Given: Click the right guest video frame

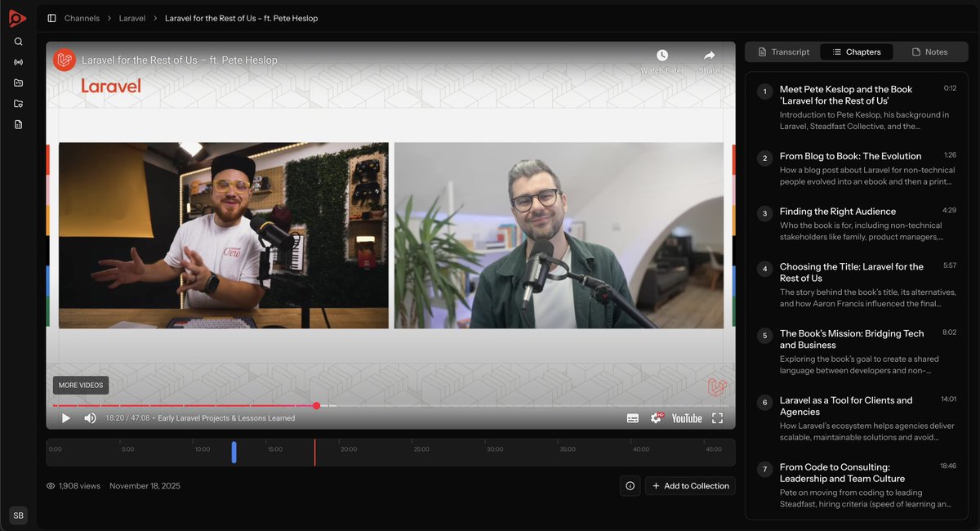Looking at the screenshot, I should click(559, 235).
